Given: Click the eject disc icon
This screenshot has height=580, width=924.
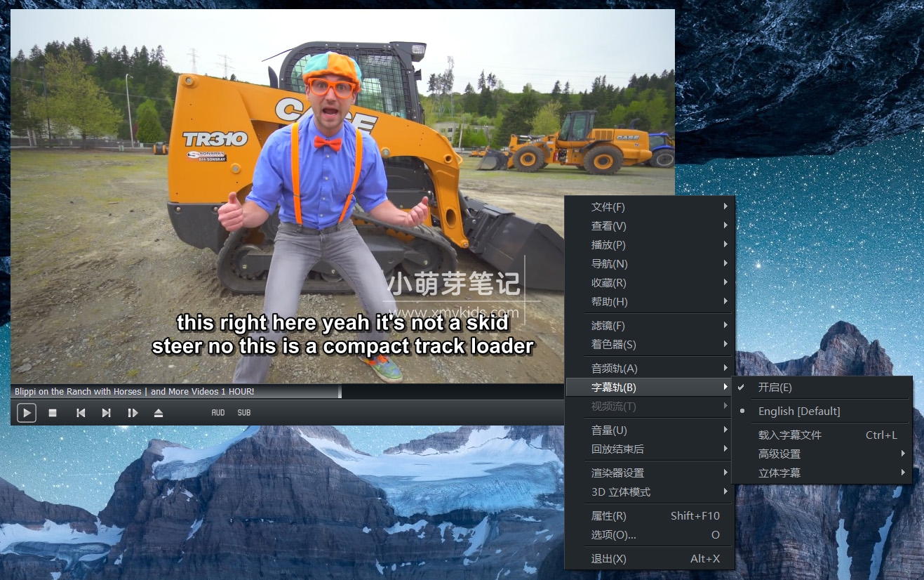Looking at the screenshot, I should click(x=159, y=413).
